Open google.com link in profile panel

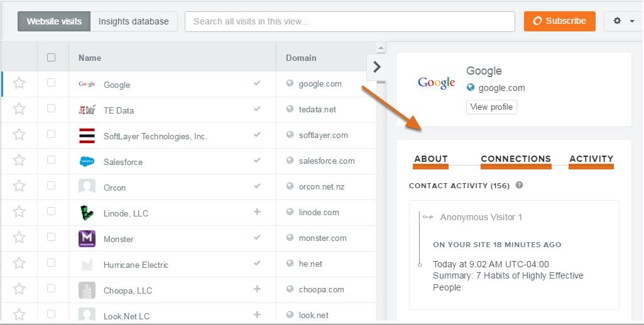coord(501,88)
